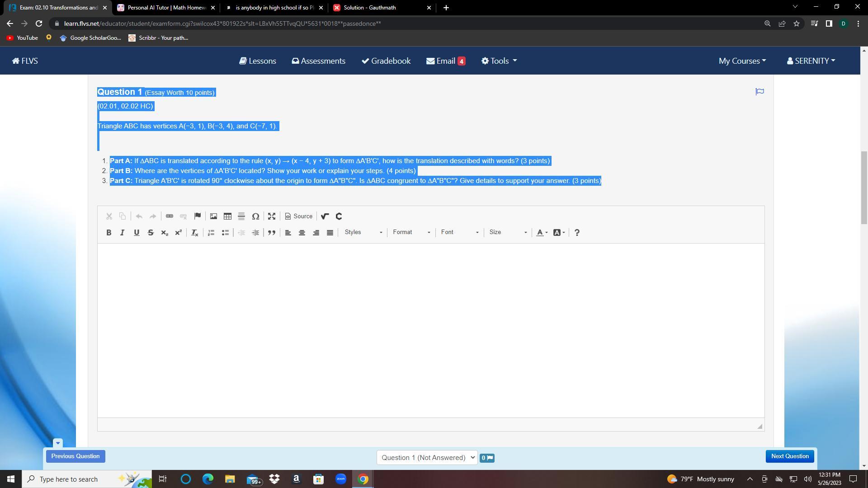Viewport: 868px width, 488px height.
Task: Open the Styles dropdown
Action: pos(363,232)
